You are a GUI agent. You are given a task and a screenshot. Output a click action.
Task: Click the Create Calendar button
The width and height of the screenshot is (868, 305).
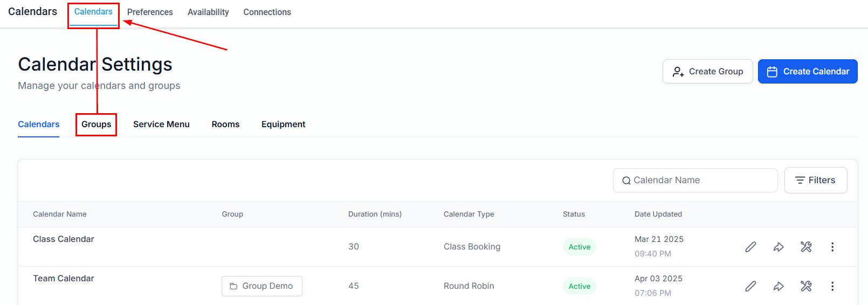pos(808,71)
